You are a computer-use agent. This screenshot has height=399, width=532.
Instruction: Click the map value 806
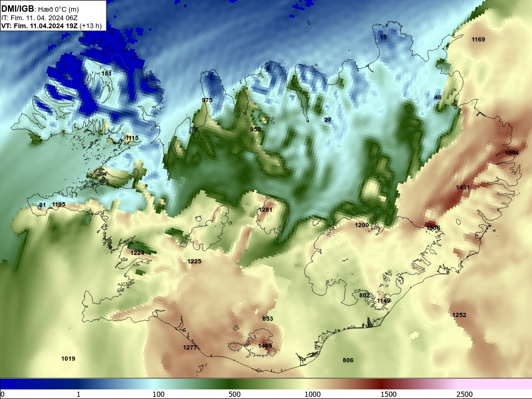point(348,360)
